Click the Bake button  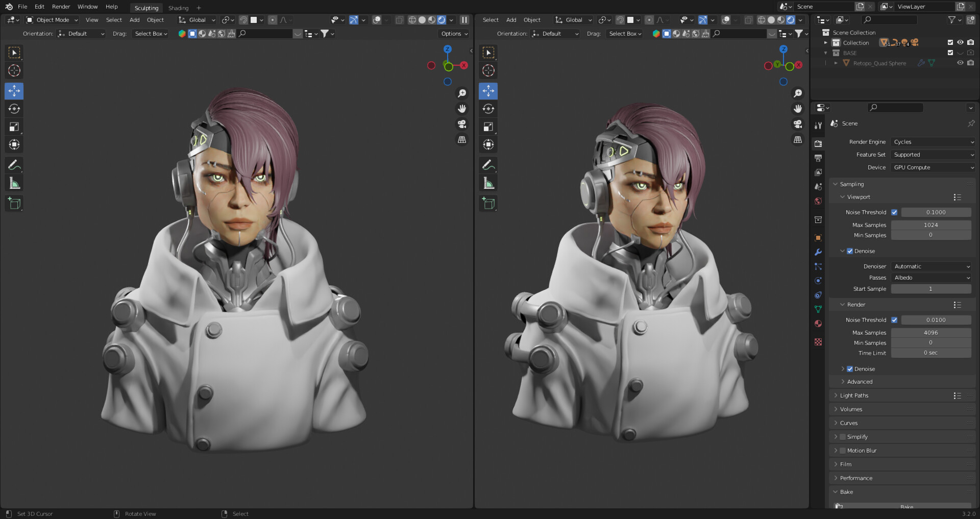click(x=906, y=506)
